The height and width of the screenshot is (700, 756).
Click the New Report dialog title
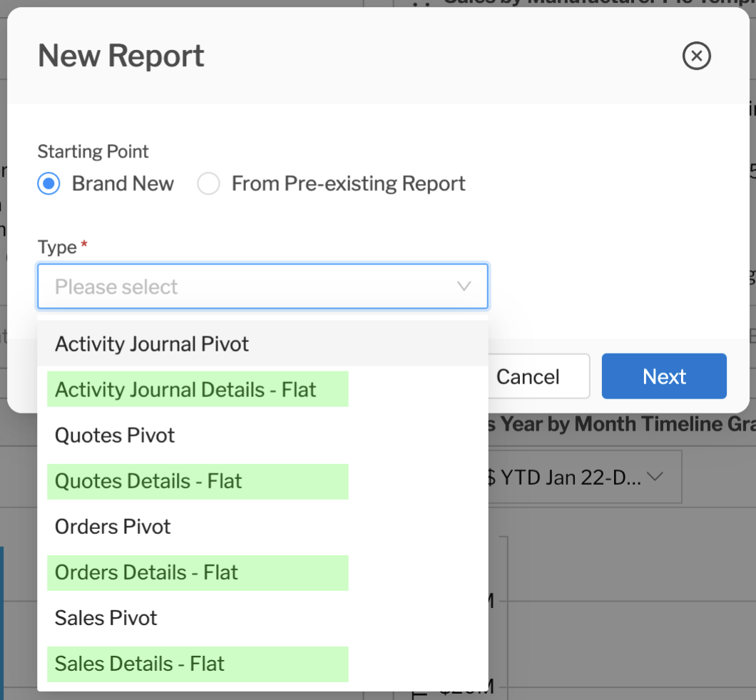point(121,56)
